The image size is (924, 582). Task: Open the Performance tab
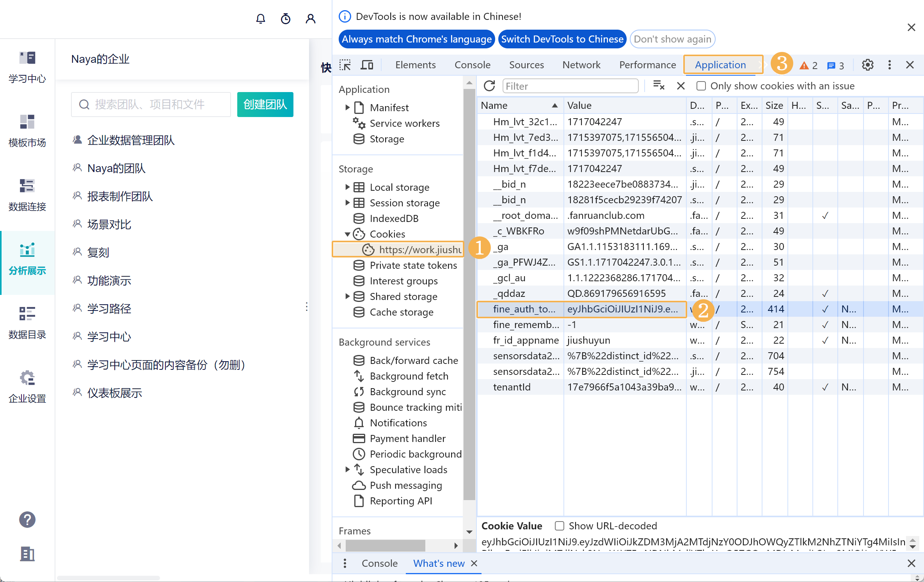pos(647,65)
